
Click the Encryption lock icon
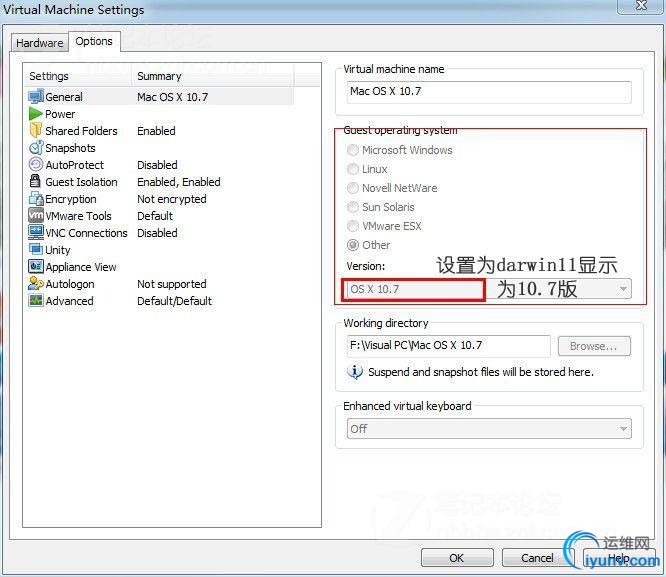coord(36,198)
